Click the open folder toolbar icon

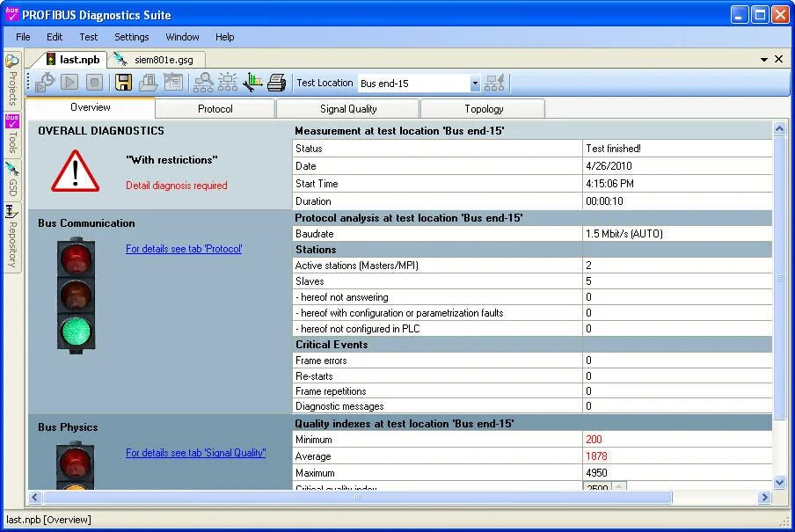pyautogui.click(x=148, y=82)
